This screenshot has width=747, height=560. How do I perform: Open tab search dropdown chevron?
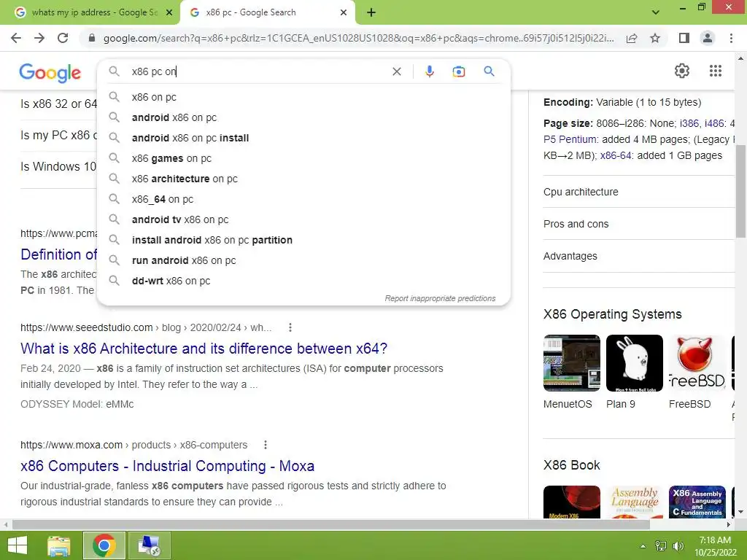click(656, 12)
